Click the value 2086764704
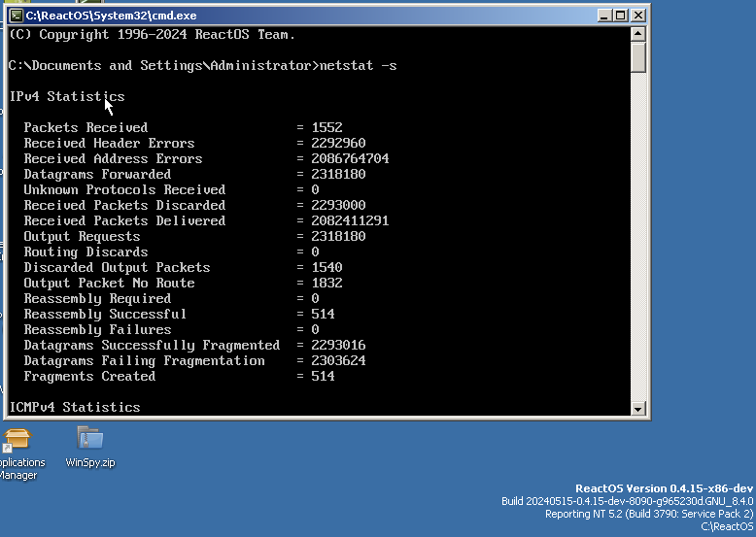756x537 pixels. tap(350, 158)
